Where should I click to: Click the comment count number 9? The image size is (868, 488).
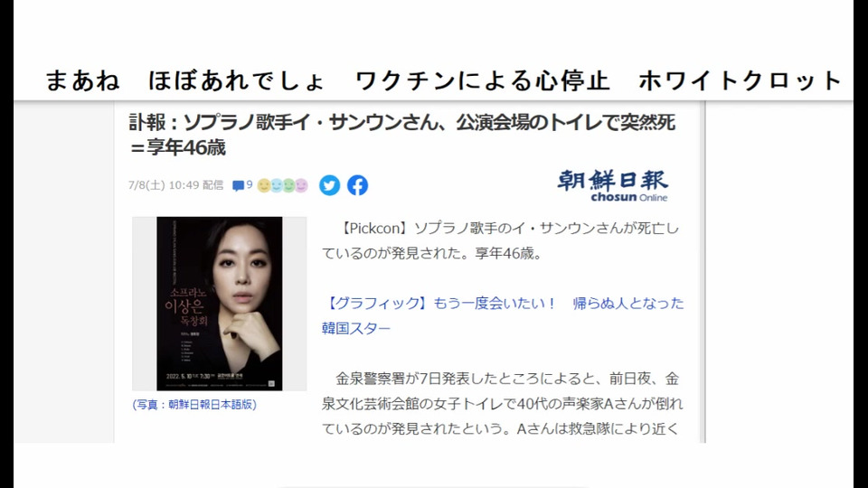pos(250,184)
